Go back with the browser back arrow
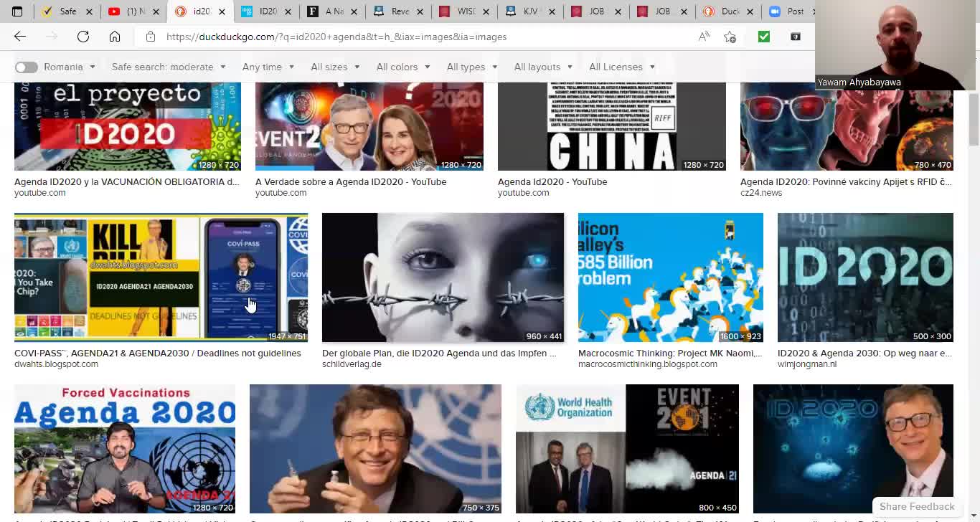Image resolution: width=980 pixels, height=522 pixels. 20,37
